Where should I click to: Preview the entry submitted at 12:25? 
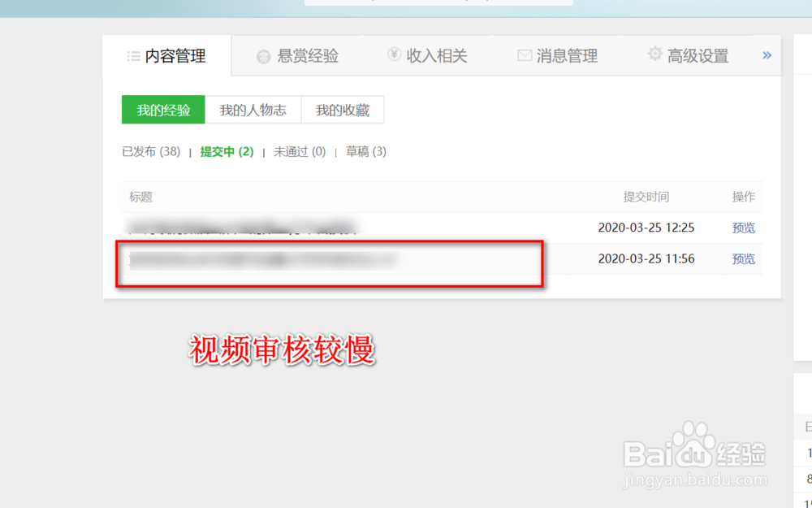click(x=743, y=228)
